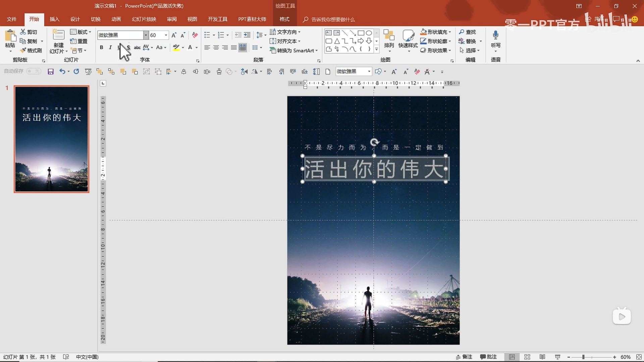
Task: Open Shape Outline (形状轮廓) dropdown
Action: tap(435, 41)
